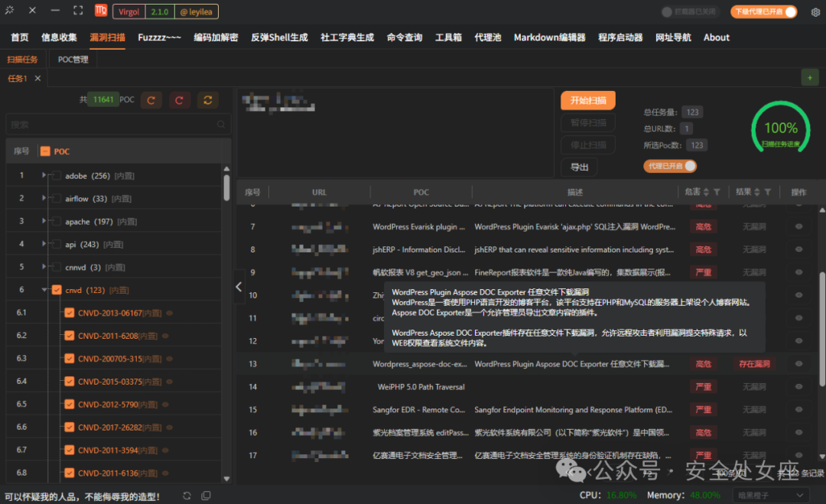
Task: Check the apache (197) checkbox
Action: pyautogui.click(x=57, y=222)
